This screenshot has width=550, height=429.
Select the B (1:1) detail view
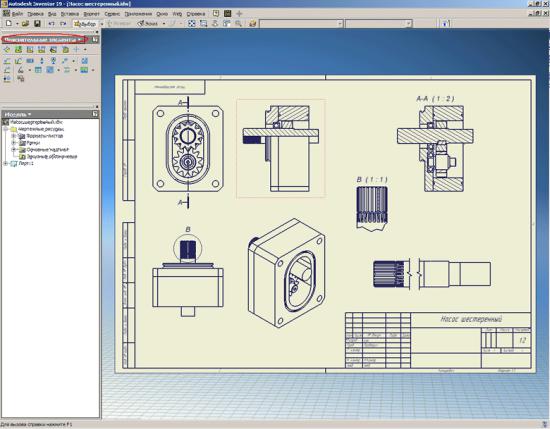[x=372, y=208]
